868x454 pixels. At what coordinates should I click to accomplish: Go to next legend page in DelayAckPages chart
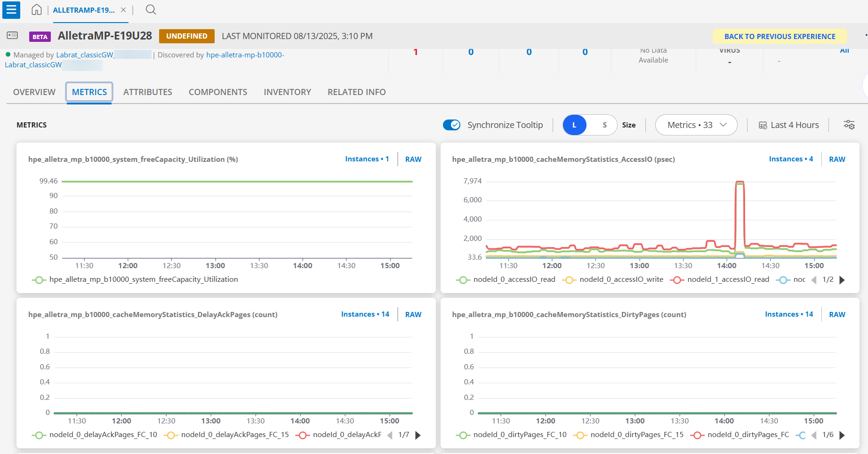point(418,435)
